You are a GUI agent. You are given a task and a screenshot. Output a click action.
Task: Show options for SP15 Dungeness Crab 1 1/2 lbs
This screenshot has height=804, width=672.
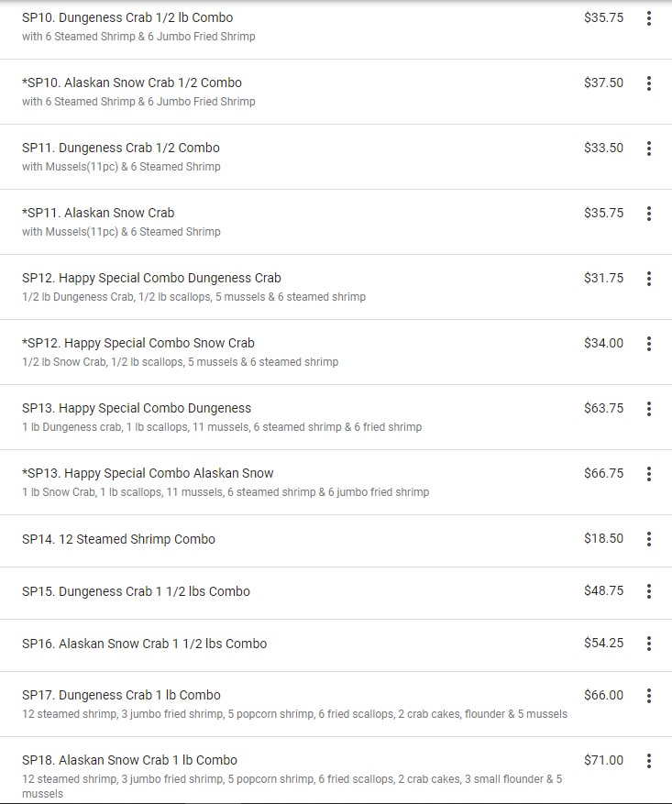(x=649, y=591)
